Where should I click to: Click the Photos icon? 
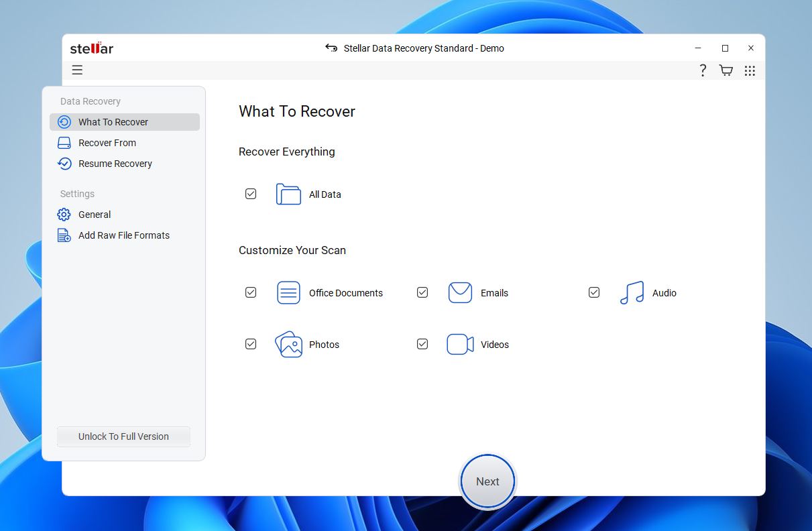tap(288, 345)
